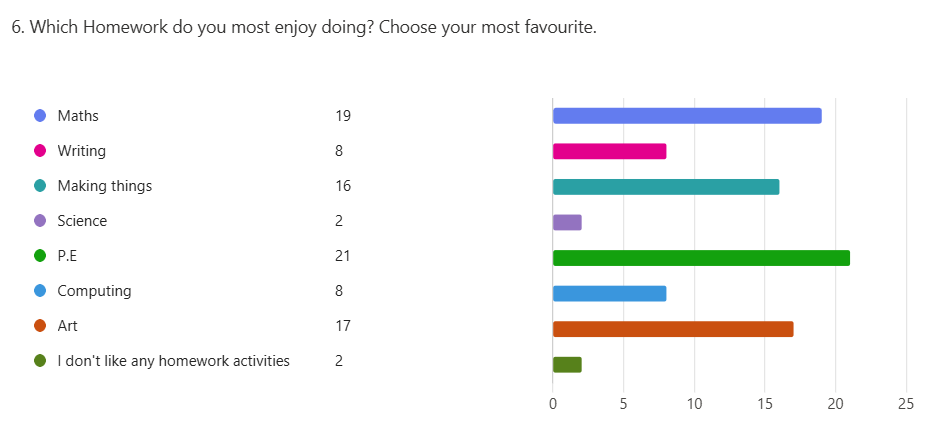Select the blue Computing bar
The width and height of the screenshot is (951, 437).
[x=610, y=293]
